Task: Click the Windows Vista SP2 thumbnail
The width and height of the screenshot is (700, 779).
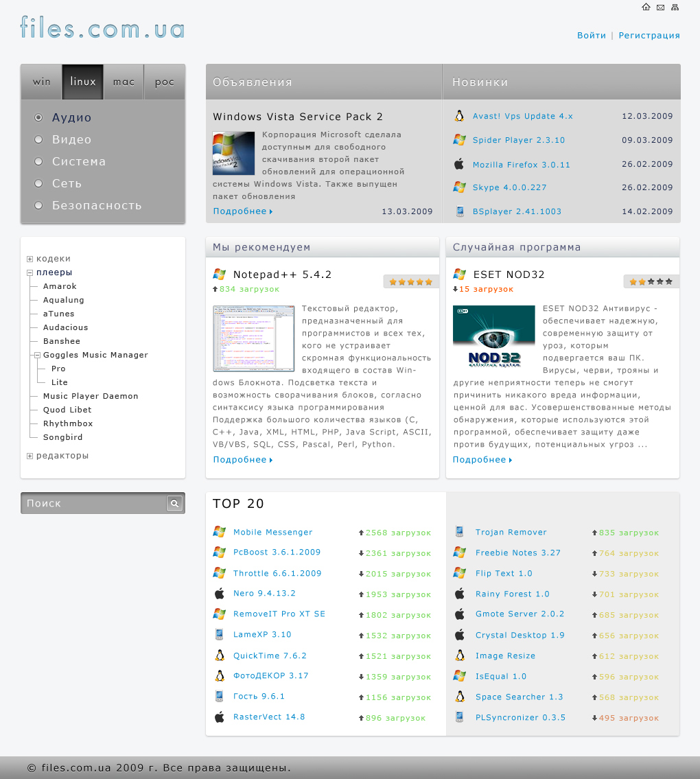Action: click(233, 153)
